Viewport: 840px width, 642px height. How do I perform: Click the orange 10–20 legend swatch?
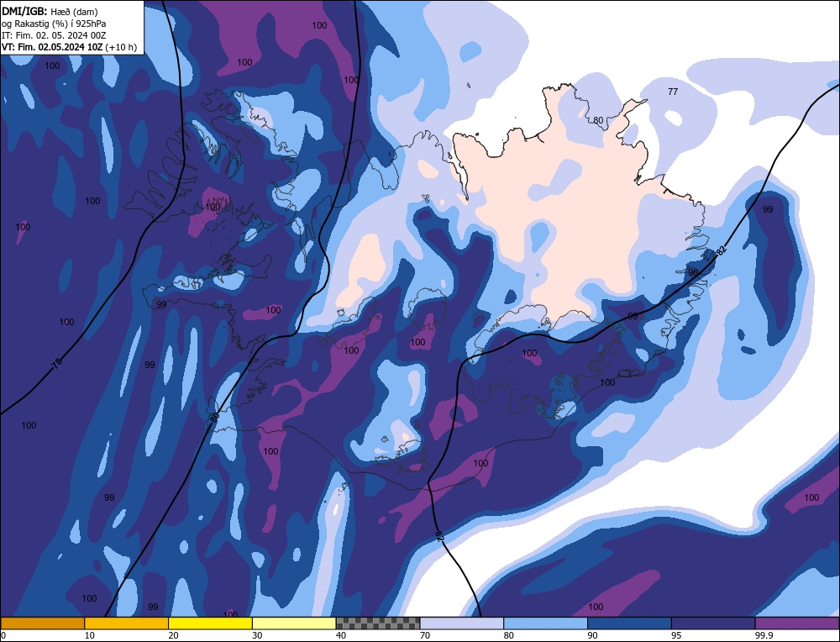(x=127, y=624)
